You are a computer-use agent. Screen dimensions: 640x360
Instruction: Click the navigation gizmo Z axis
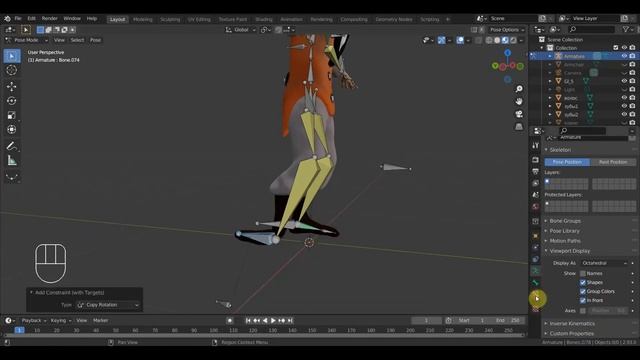507,53
